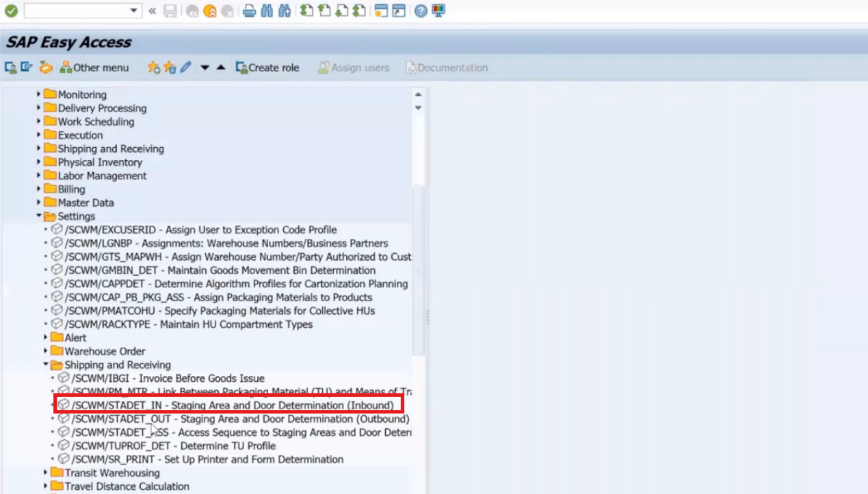Select /SCWM/SR_PRINT Set Up Printer entry

[x=201, y=459]
